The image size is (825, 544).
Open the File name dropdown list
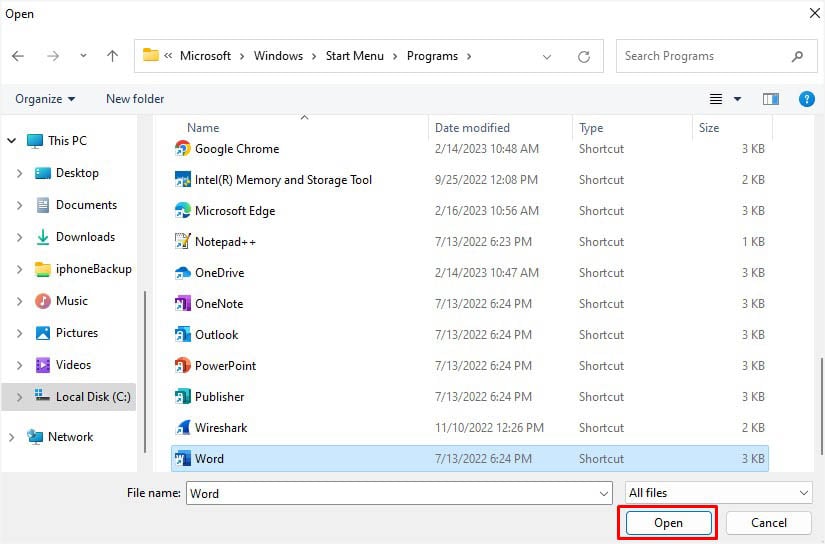click(603, 493)
